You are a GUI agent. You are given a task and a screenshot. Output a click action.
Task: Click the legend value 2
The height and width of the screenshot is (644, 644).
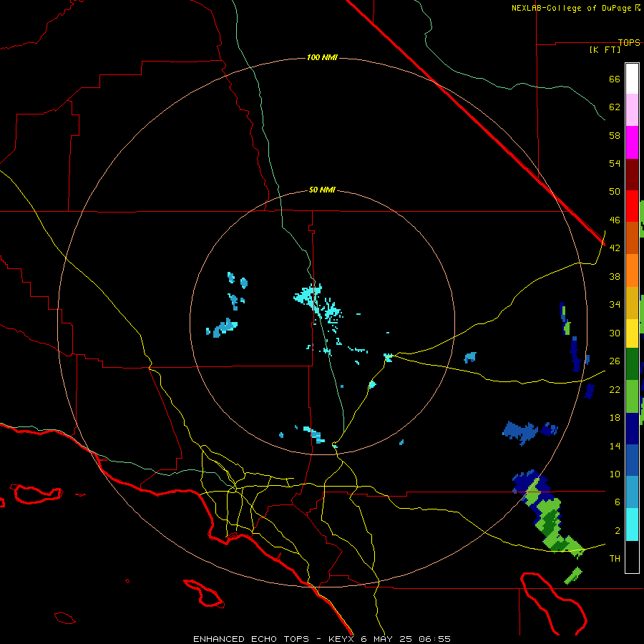(x=618, y=531)
